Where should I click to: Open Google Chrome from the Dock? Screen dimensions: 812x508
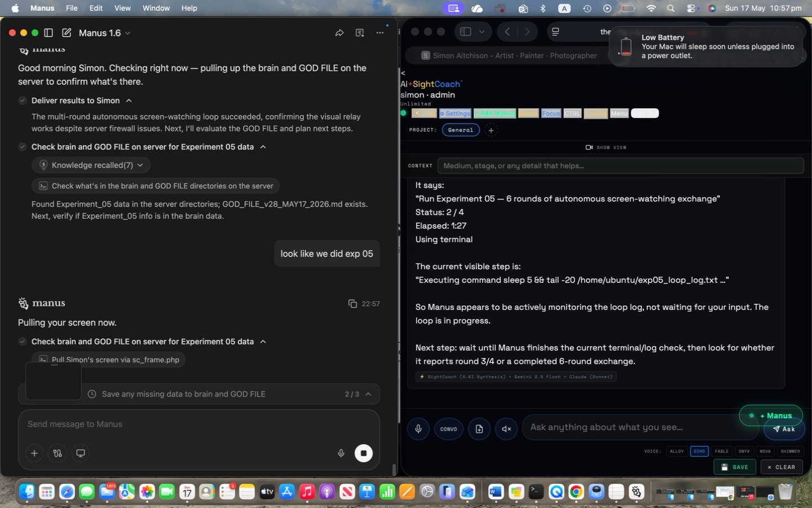576,492
